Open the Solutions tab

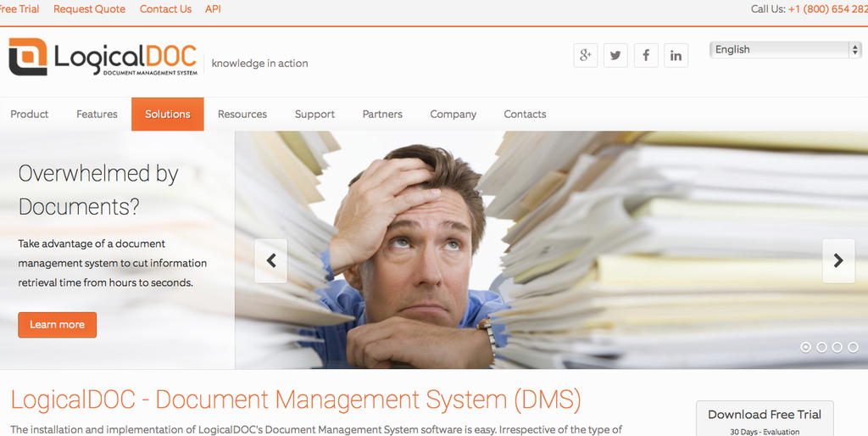tap(168, 115)
